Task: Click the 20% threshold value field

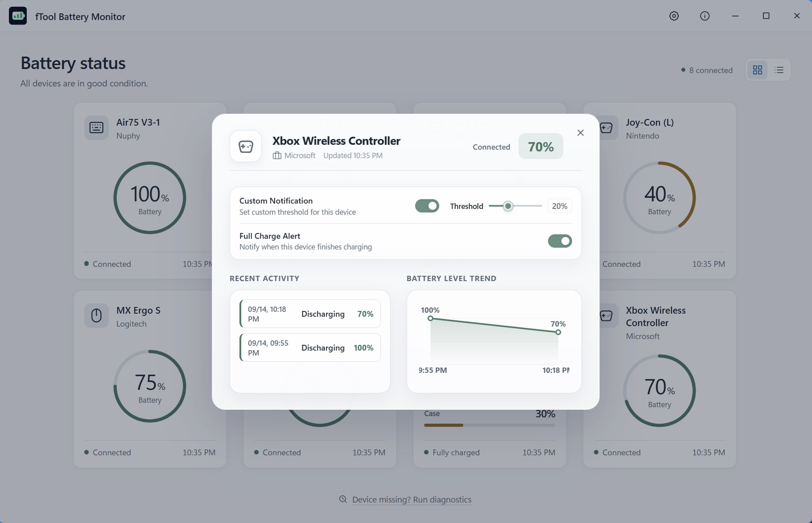Action: click(560, 206)
